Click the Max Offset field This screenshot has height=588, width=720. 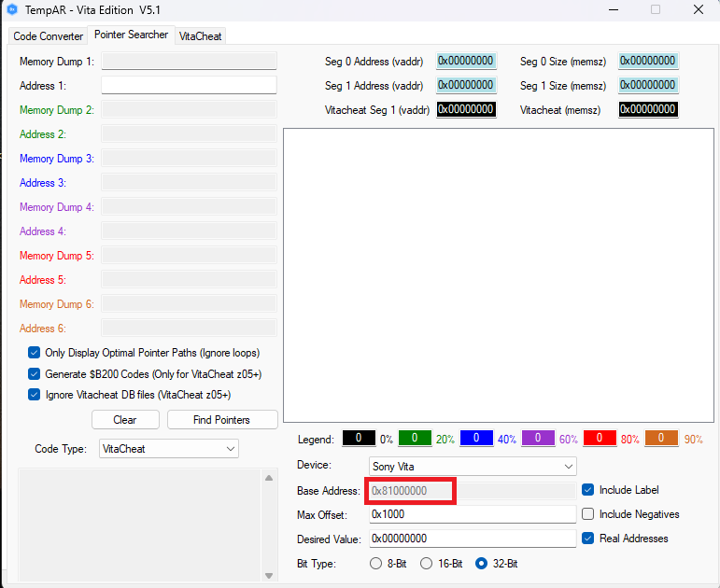click(473, 514)
